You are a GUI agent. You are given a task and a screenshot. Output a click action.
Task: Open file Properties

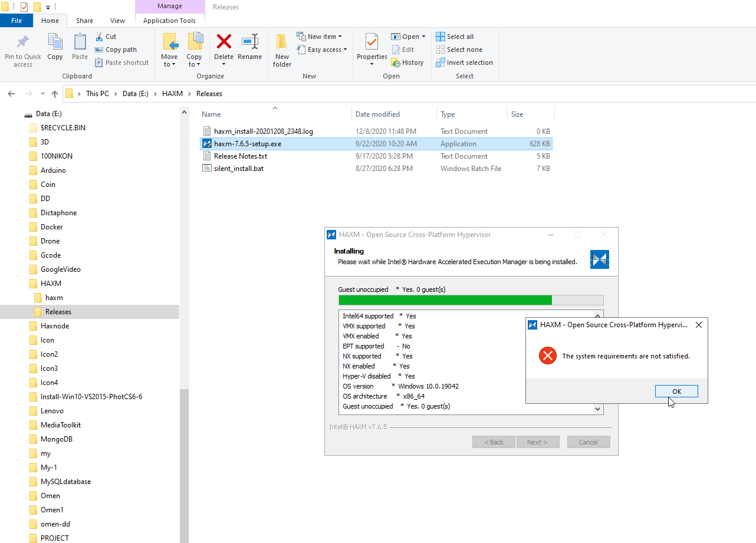(x=372, y=50)
